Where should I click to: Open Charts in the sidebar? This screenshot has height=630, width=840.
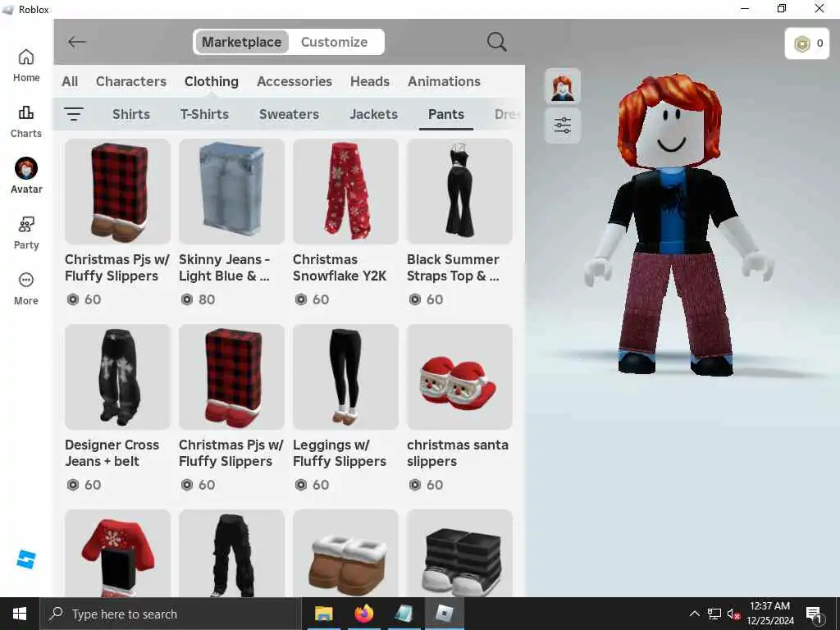(26, 121)
